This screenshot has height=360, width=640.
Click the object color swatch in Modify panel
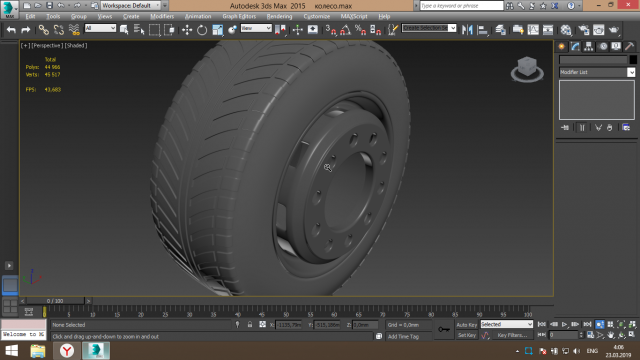(x=633, y=60)
